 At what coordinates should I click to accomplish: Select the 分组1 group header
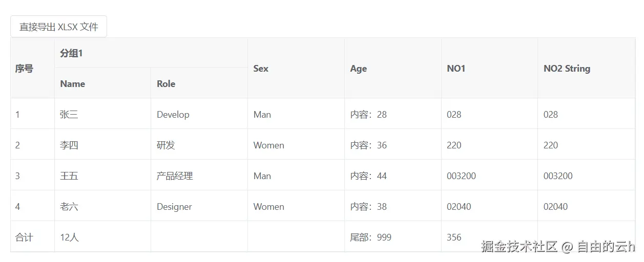[x=71, y=53]
